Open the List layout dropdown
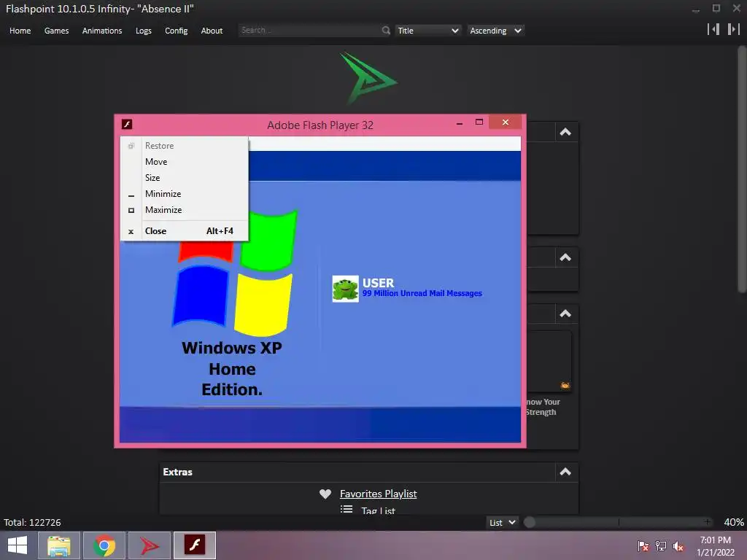The image size is (747, 560). 502,522
